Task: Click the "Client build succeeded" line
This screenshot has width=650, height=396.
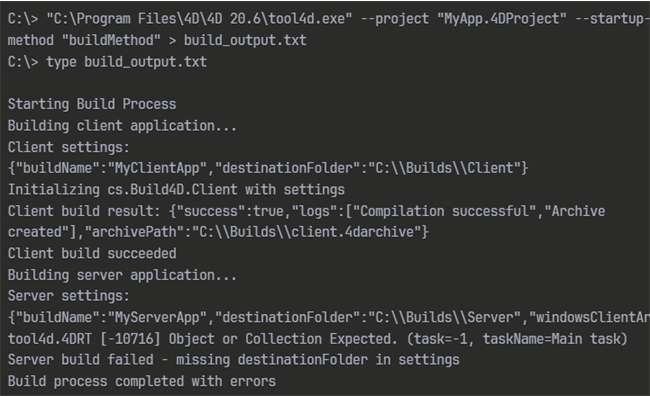Action: 92,253
